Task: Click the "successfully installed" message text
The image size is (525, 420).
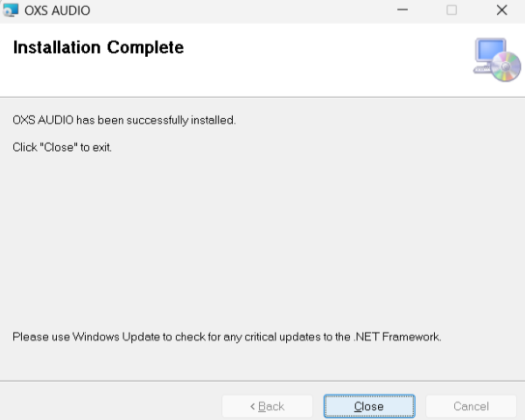Action: click(124, 120)
